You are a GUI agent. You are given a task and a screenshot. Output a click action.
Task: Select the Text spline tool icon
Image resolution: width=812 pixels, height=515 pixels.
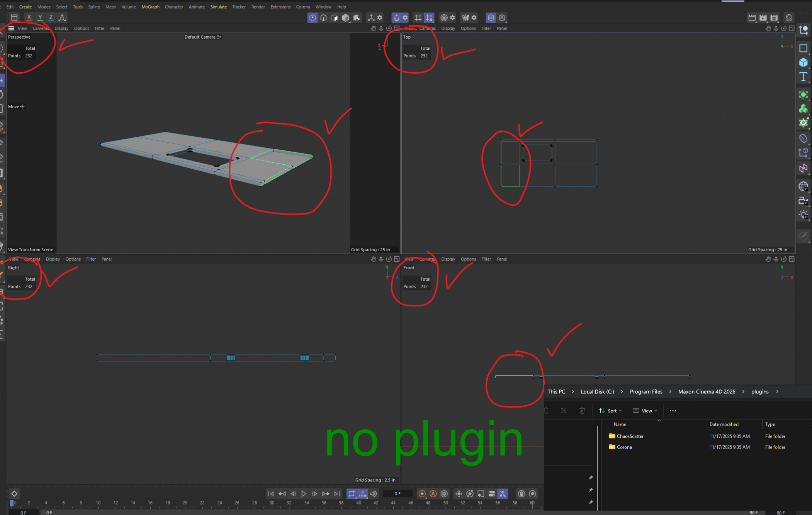tap(804, 77)
